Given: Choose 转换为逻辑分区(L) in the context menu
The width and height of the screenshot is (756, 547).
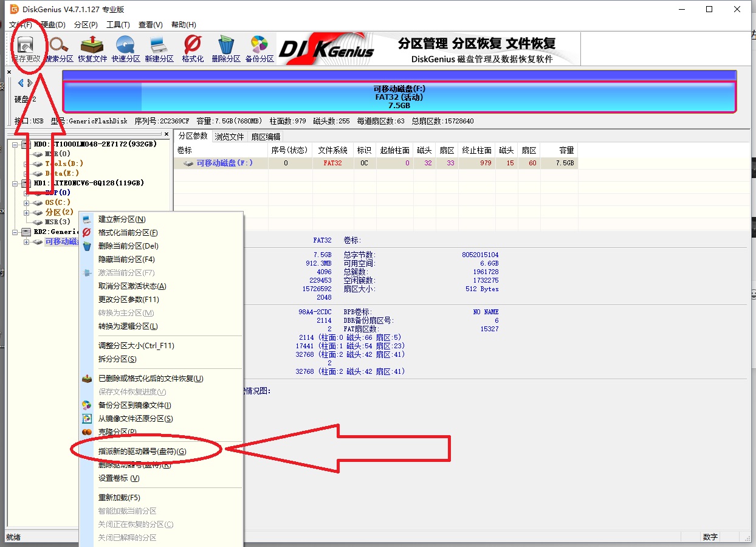Looking at the screenshot, I should (x=128, y=326).
